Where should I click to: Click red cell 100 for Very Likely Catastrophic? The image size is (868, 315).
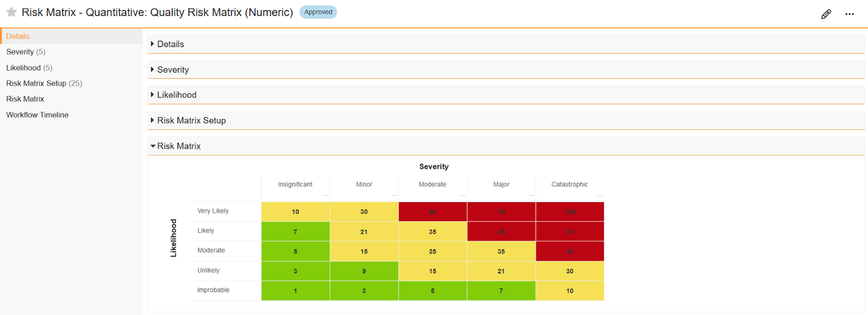coord(570,211)
